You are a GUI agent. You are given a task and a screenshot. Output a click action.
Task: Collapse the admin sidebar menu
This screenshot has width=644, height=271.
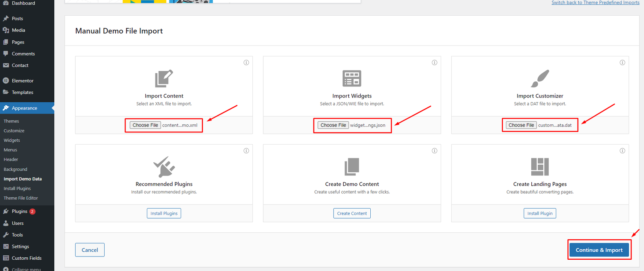[x=26, y=269]
